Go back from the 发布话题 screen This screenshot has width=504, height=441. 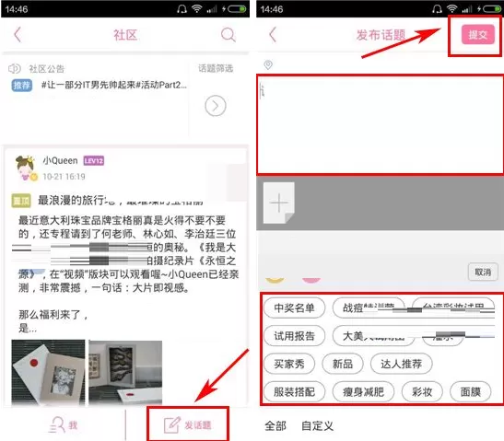[273, 35]
